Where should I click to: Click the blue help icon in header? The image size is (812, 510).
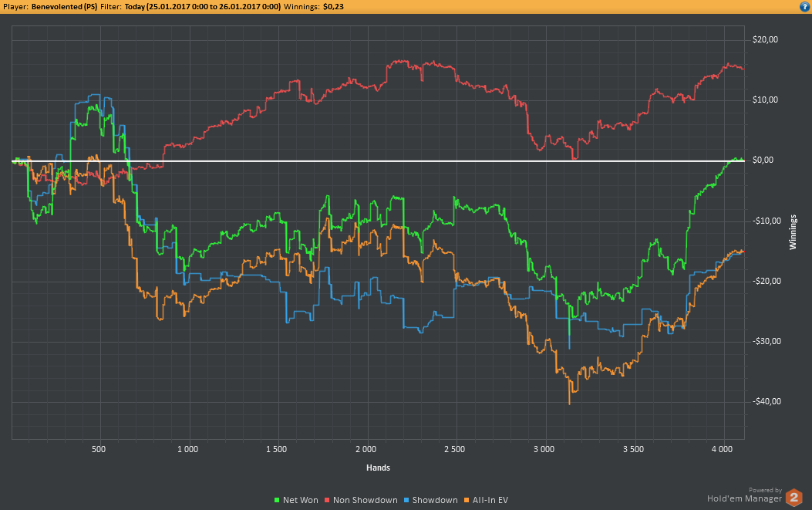pyautogui.click(x=805, y=7)
